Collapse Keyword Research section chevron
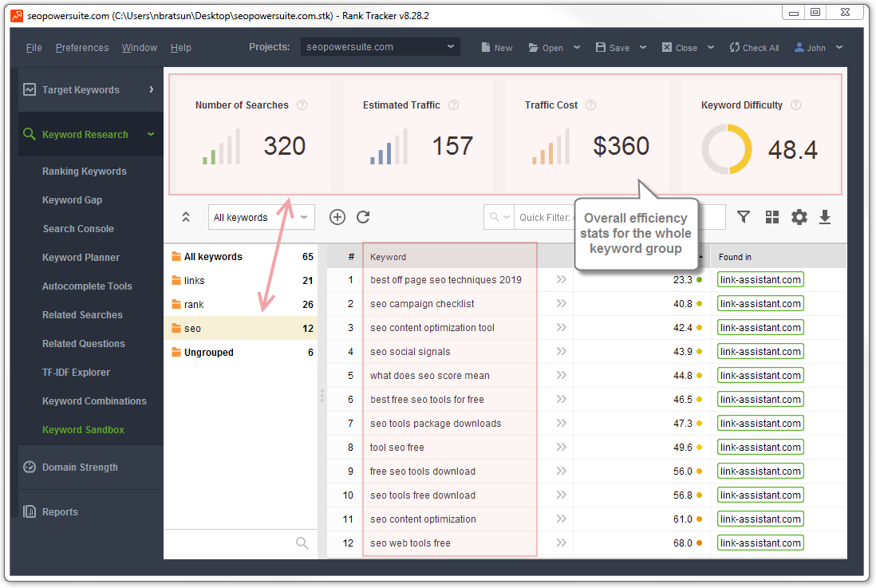The image size is (876, 588). (x=151, y=134)
